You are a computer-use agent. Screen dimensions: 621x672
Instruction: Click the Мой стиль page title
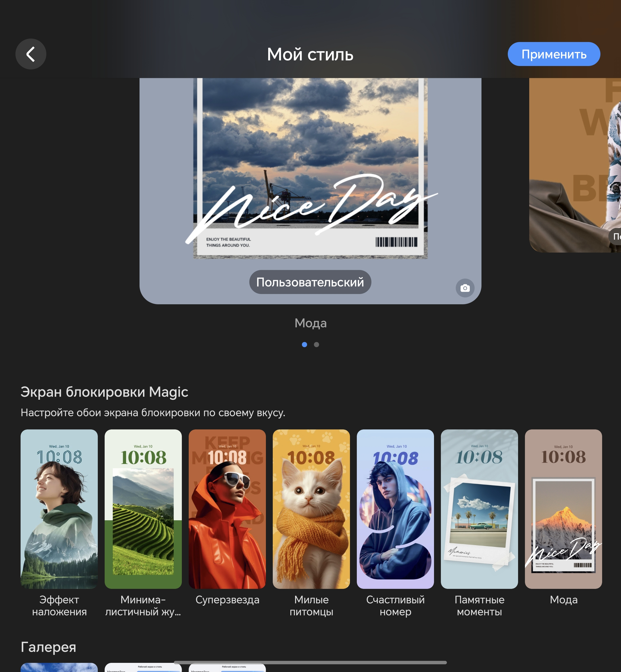310,54
